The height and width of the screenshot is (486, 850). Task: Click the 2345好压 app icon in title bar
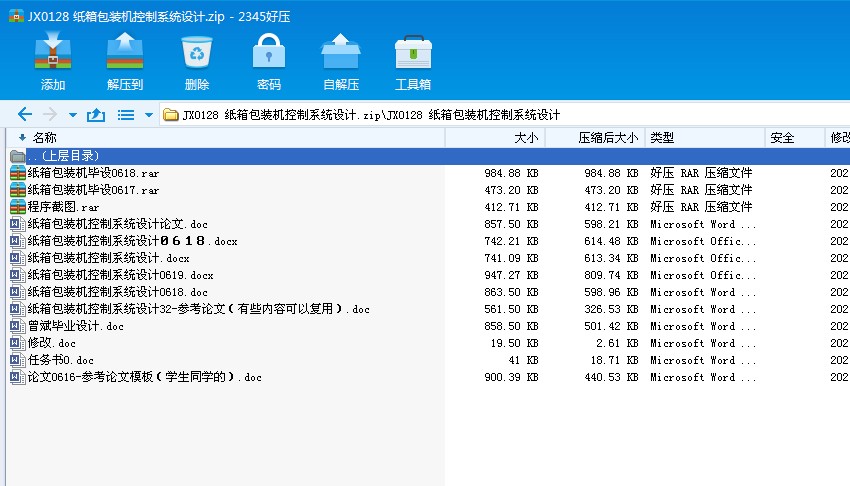(x=16, y=16)
